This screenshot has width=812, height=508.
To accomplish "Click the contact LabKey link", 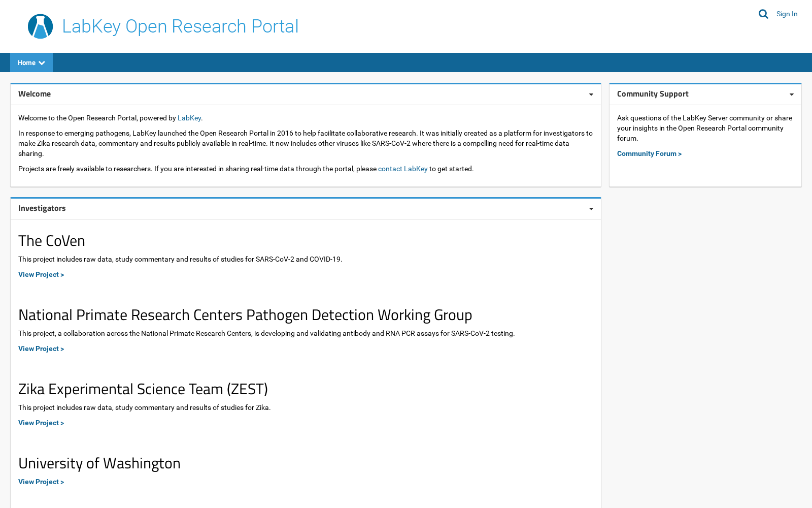I will point(403,169).
